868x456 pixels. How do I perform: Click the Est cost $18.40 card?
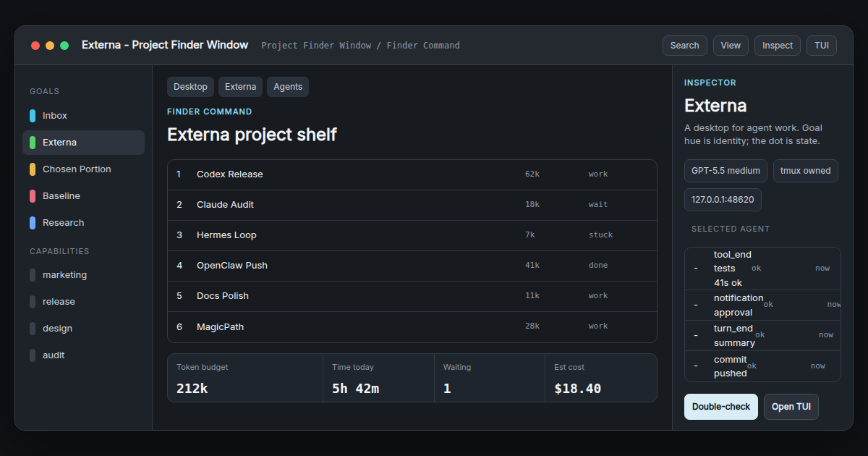pyautogui.click(x=601, y=378)
